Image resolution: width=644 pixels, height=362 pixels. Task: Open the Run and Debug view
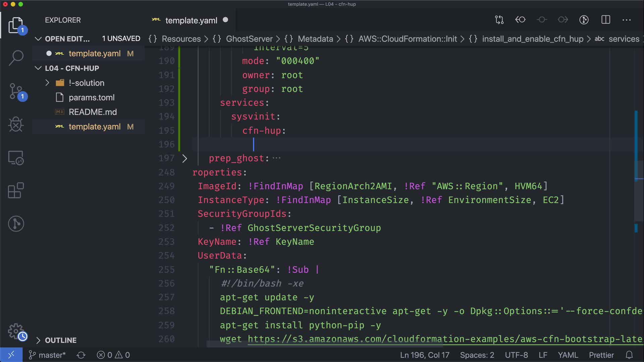[16, 124]
